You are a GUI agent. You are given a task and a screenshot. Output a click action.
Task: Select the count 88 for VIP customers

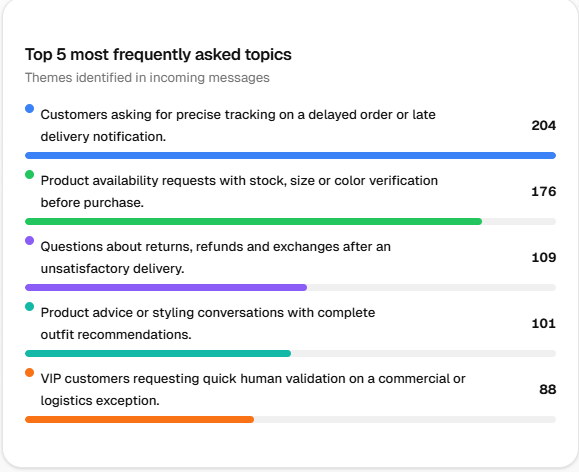tap(548, 389)
